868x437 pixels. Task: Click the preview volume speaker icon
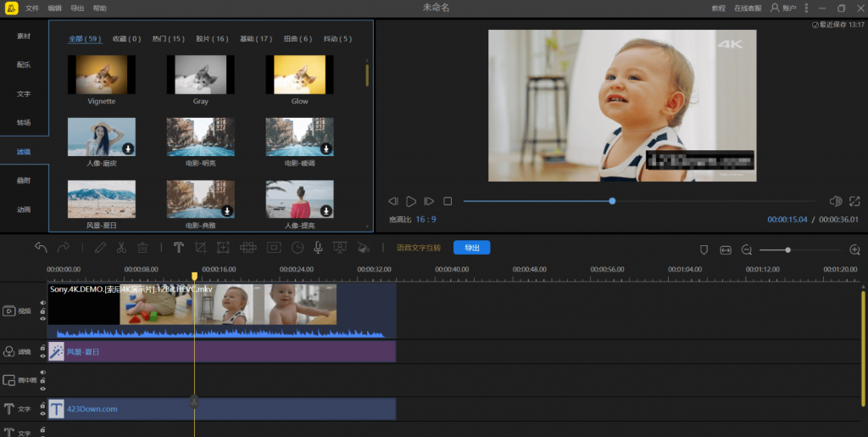[836, 201]
